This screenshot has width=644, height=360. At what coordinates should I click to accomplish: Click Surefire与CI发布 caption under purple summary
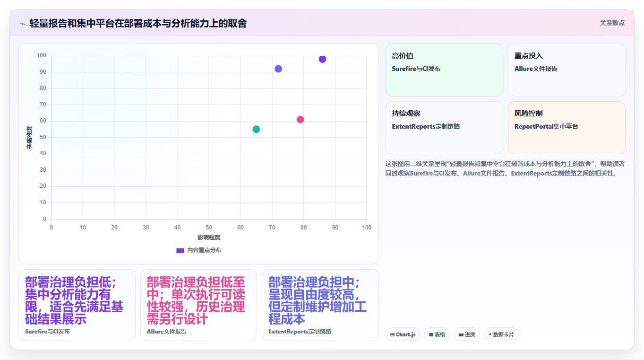tap(47, 332)
